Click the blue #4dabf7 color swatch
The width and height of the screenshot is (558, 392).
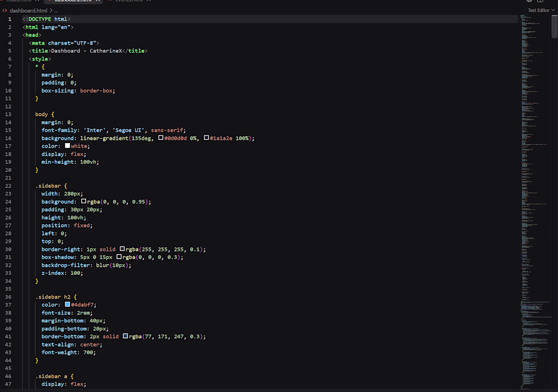point(67,304)
